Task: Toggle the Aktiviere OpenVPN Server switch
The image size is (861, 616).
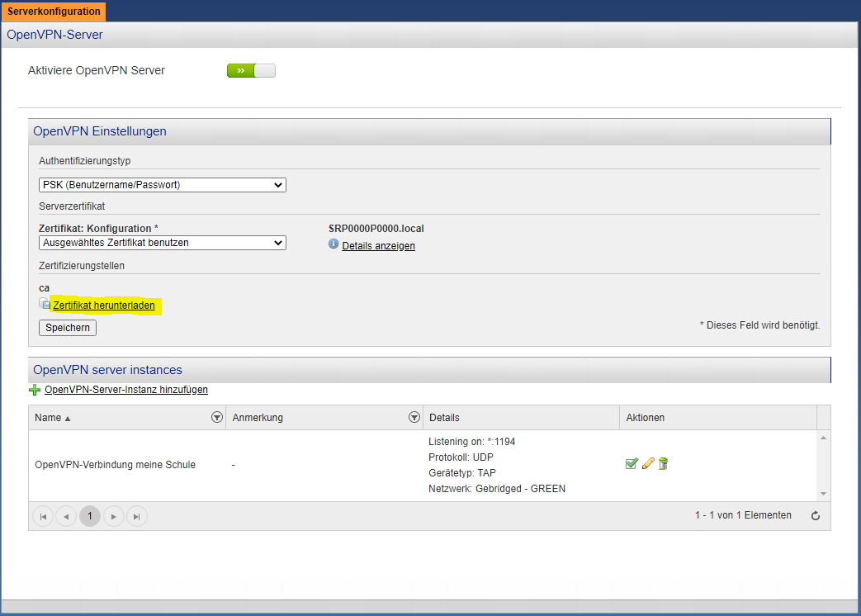Action: 251,71
